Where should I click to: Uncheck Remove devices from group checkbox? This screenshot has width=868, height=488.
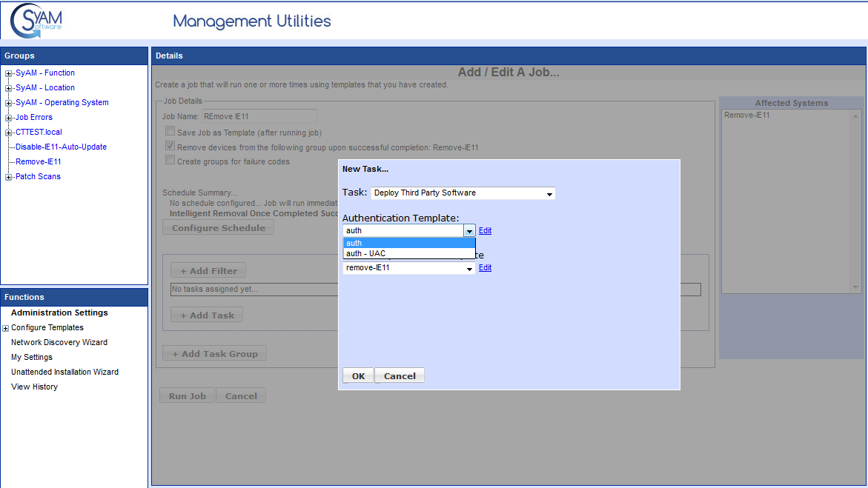(170, 147)
